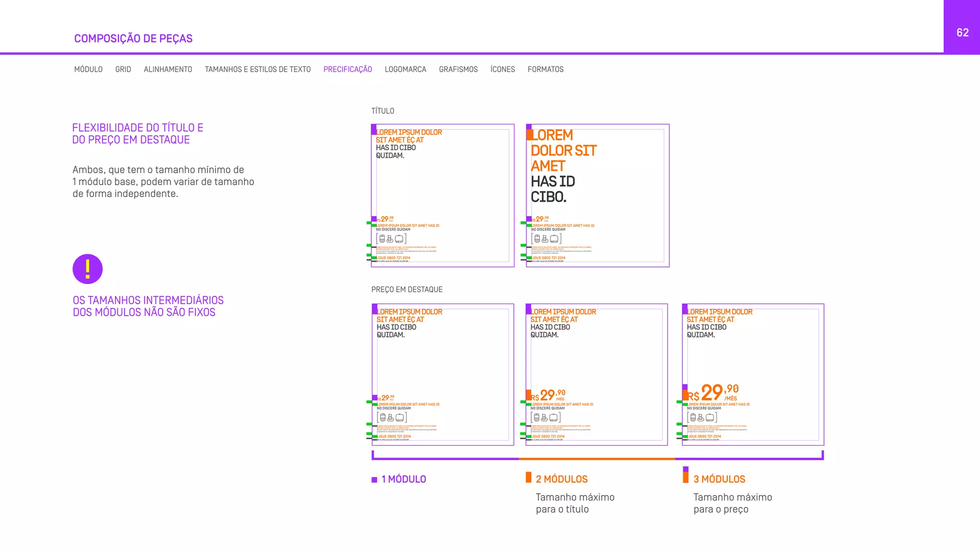
Task: Jump to FORMATOS section
Action: click(546, 69)
